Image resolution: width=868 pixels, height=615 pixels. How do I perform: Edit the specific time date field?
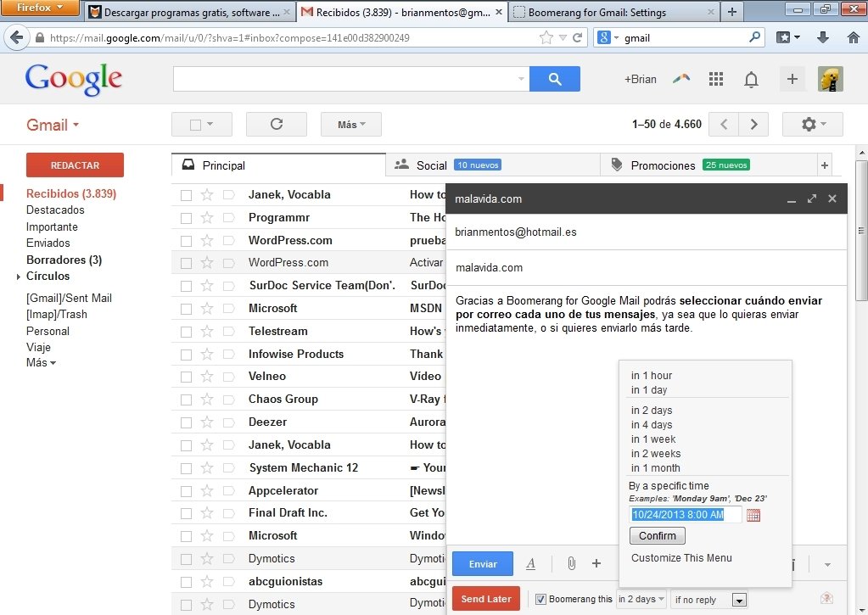click(685, 515)
